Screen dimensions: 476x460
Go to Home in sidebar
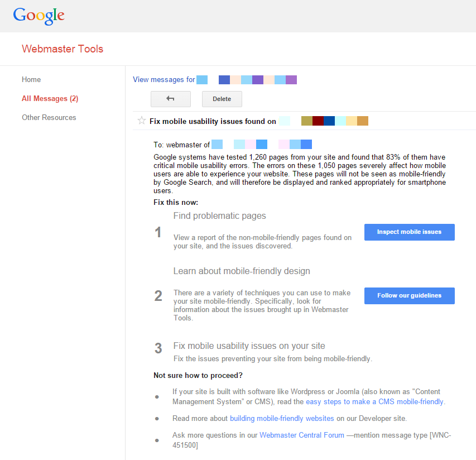pyautogui.click(x=31, y=80)
